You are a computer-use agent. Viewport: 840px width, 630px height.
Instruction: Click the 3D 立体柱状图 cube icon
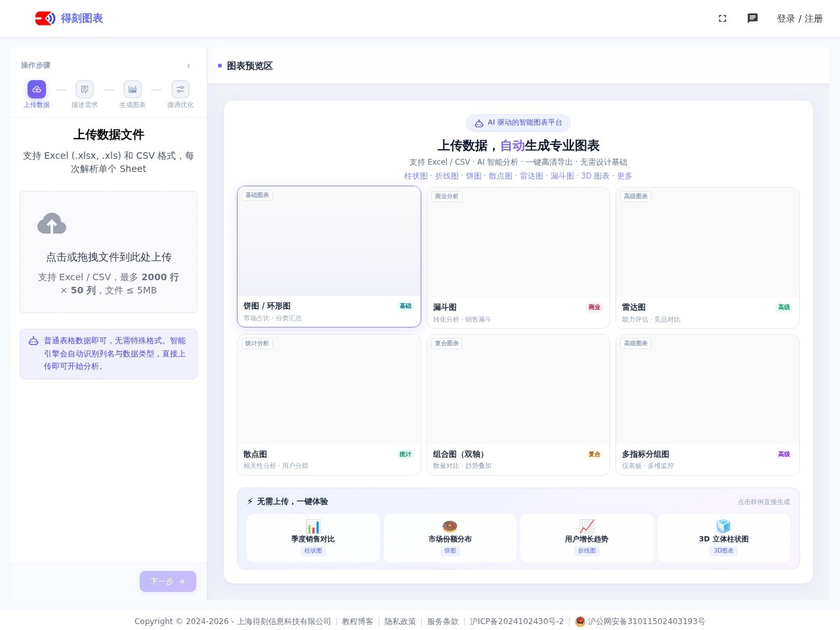[724, 526]
